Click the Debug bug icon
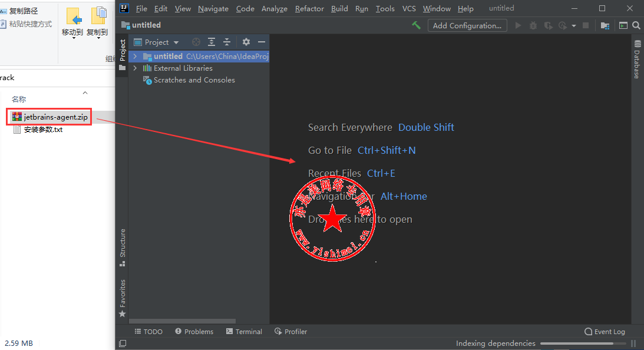This screenshot has width=644, height=350. tap(533, 25)
